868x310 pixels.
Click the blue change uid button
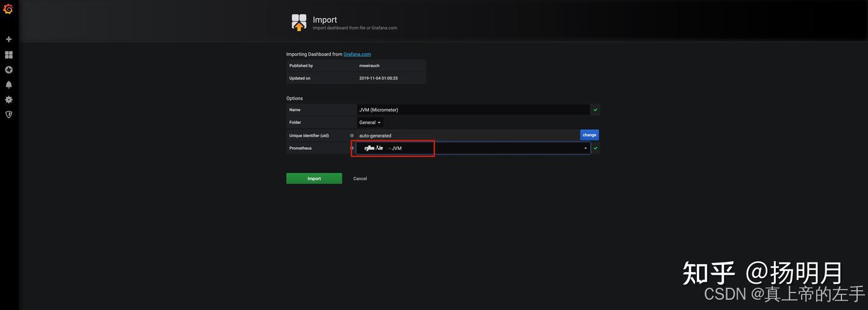click(590, 135)
